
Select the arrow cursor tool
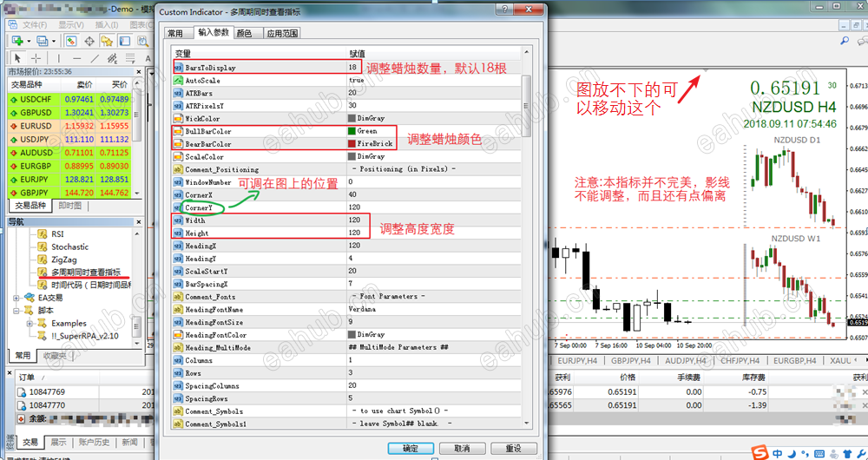[x=17, y=58]
